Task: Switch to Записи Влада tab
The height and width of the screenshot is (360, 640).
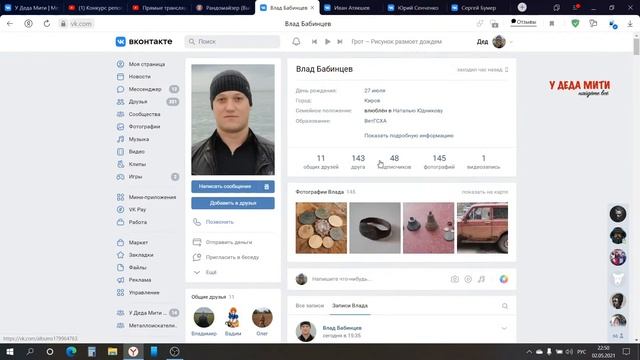Action: 350,306
